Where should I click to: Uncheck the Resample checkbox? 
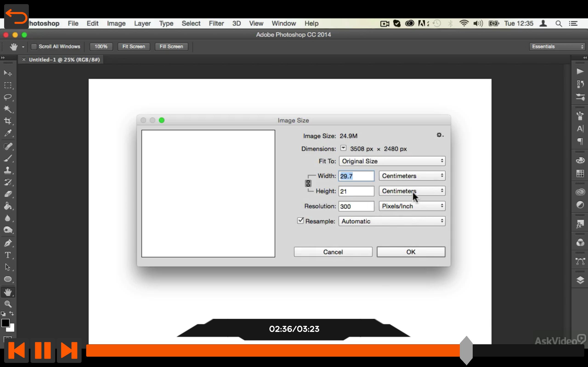coord(300,221)
